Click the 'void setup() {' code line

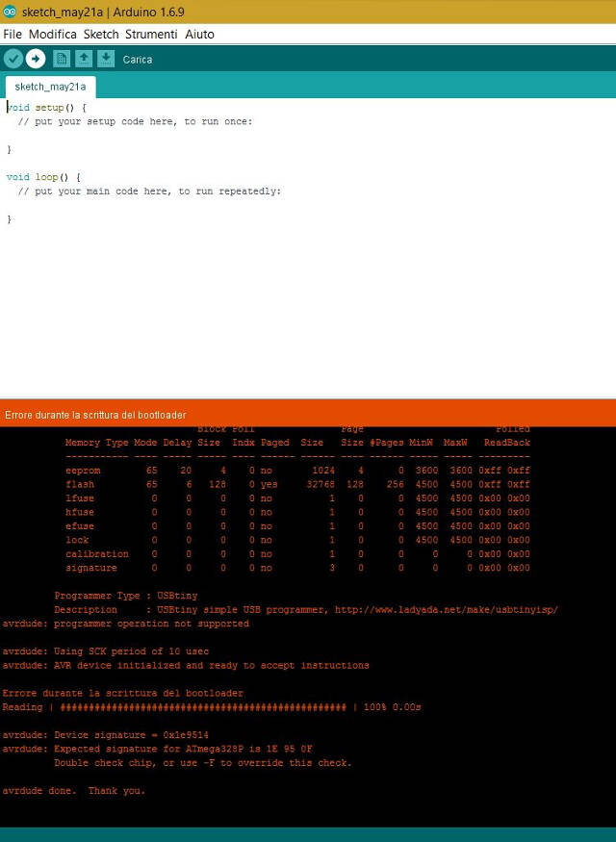[46, 108]
